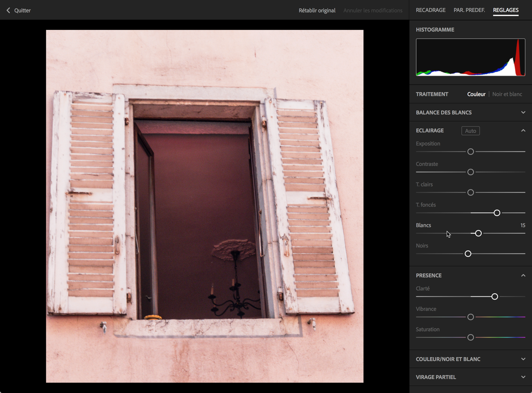Click the T. clairs label
Screen dimensions: 532x393
tap(424, 184)
